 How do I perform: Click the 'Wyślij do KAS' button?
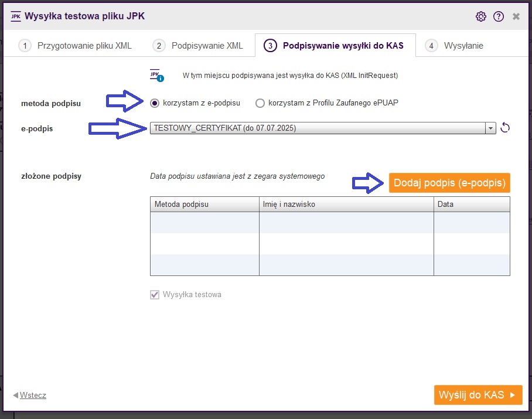pyautogui.click(x=478, y=395)
